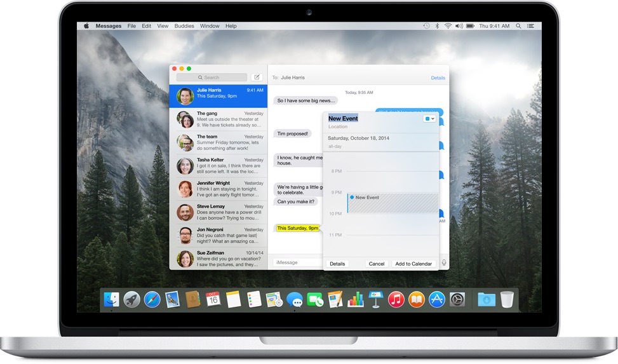Select Jon Negroni conversation
The image size is (618, 364).
point(218,236)
